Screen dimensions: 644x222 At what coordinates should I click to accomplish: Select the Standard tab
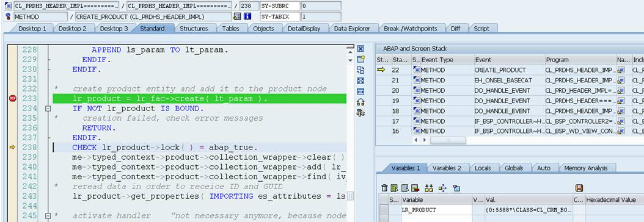152,28
